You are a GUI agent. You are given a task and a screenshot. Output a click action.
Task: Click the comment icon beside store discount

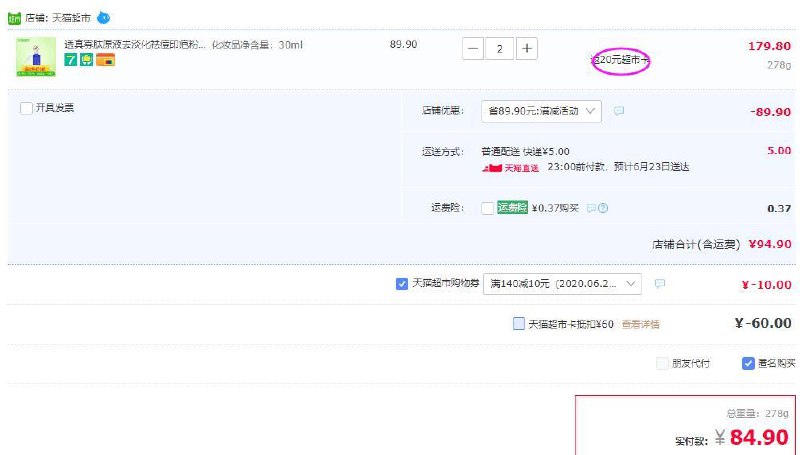tap(619, 111)
